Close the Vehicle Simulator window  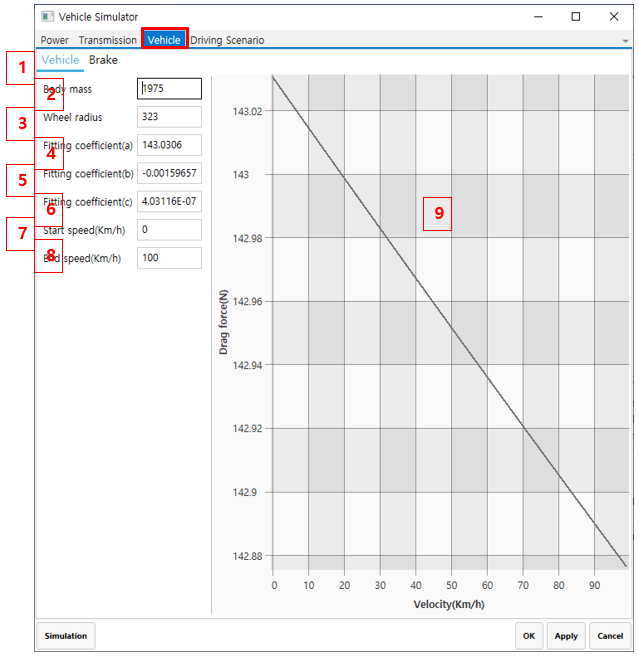[614, 17]
